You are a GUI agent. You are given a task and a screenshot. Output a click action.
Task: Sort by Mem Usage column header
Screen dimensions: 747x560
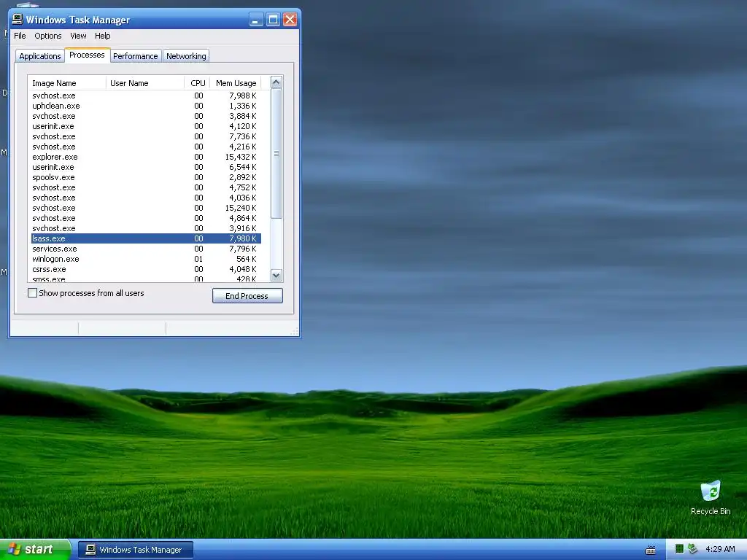[x=236, y=83]
